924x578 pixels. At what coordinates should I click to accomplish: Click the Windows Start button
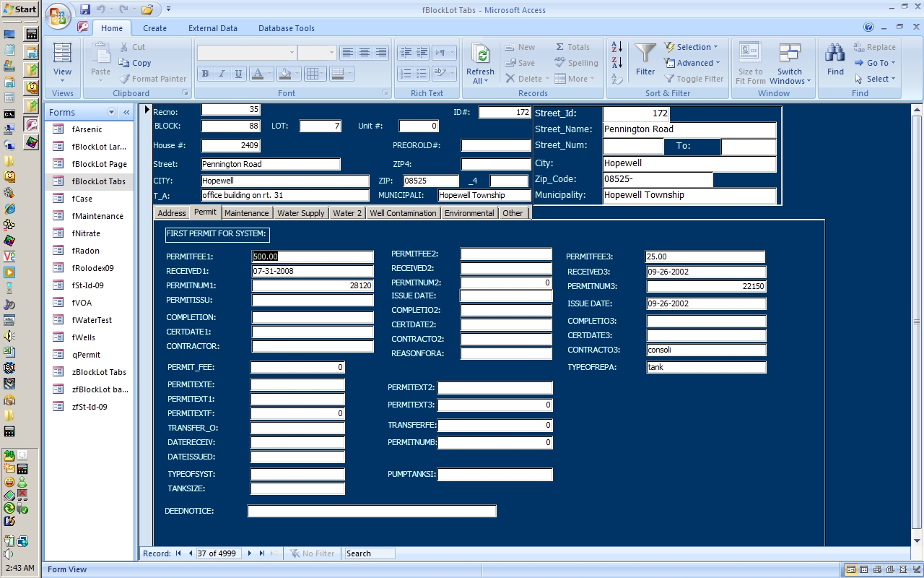point(20,9)
